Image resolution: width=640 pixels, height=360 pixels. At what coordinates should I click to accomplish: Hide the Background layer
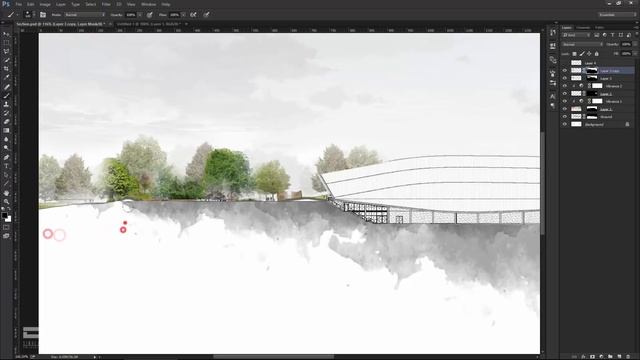[x=564, y=124]
